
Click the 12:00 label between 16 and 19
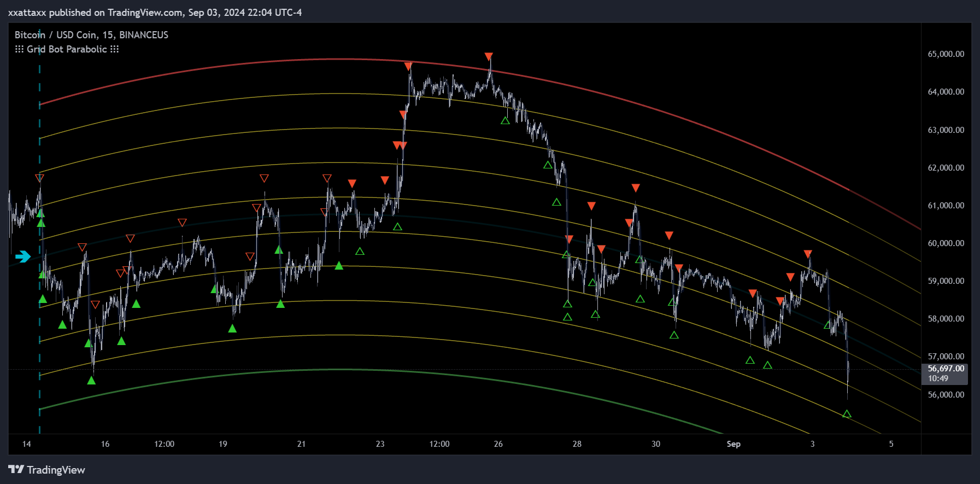point(164,444)
